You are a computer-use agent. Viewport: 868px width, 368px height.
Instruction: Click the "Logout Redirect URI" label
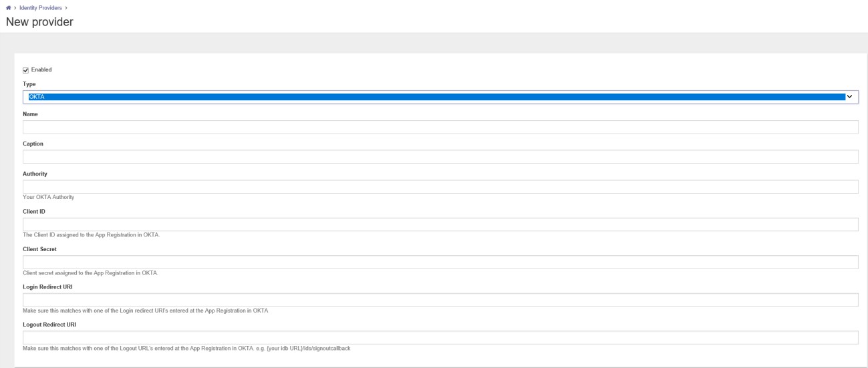[49, 325]
